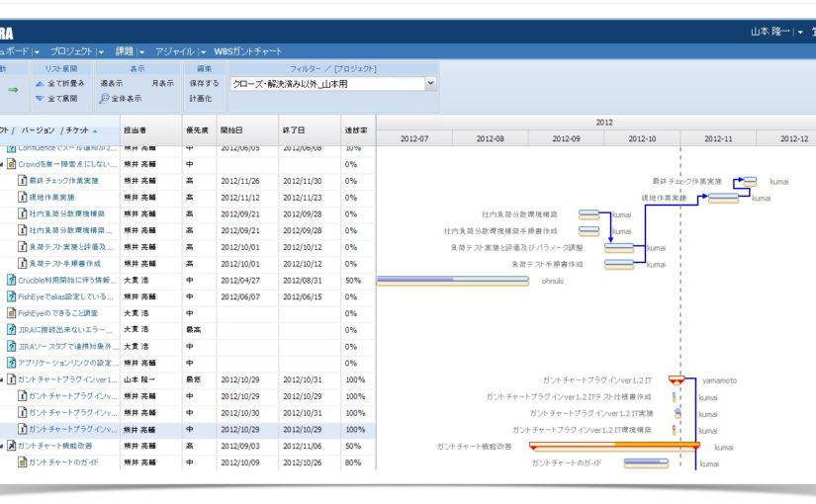Click the question icon of FishEyeでalias設定している
This screenshot has height=504, width=816.
click(x=12, y=296)
